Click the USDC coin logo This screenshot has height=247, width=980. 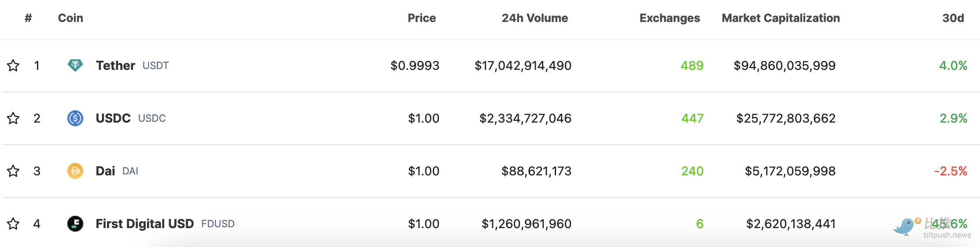[75, 118]
